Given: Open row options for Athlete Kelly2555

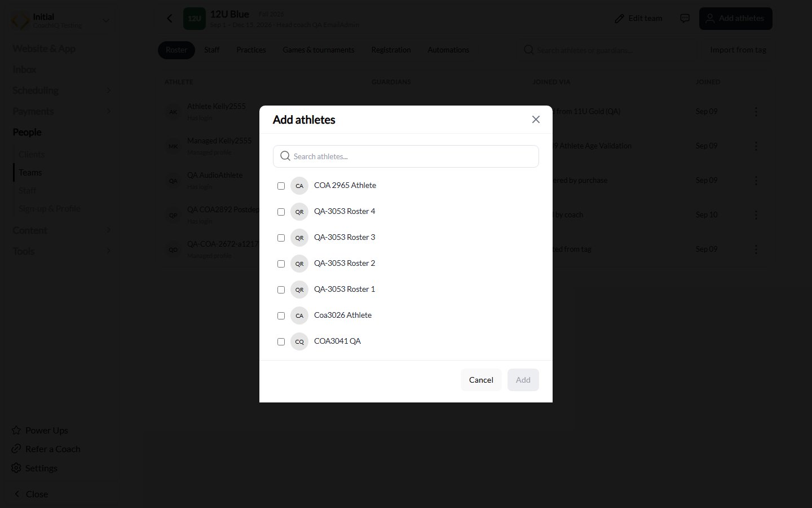Looking at the screenshot, I should [x=756, y=112].
